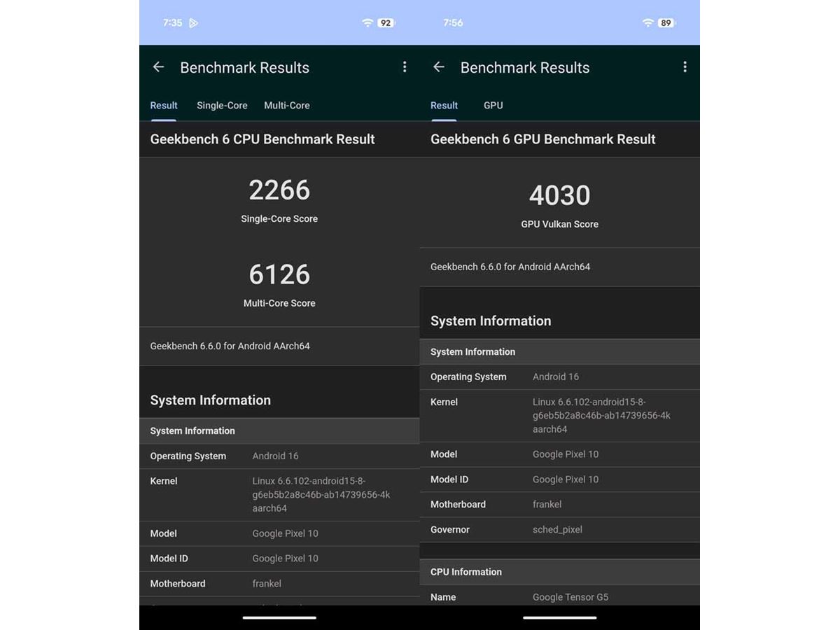Tap the battery indicator showing 89
840x630 pixels.
666,23
